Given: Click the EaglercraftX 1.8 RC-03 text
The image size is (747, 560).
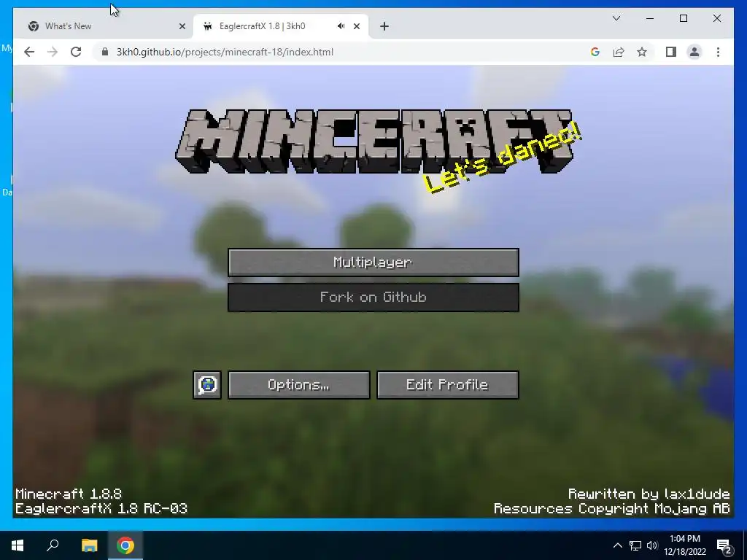Looking at the screenshot, I should coord(101,508).
